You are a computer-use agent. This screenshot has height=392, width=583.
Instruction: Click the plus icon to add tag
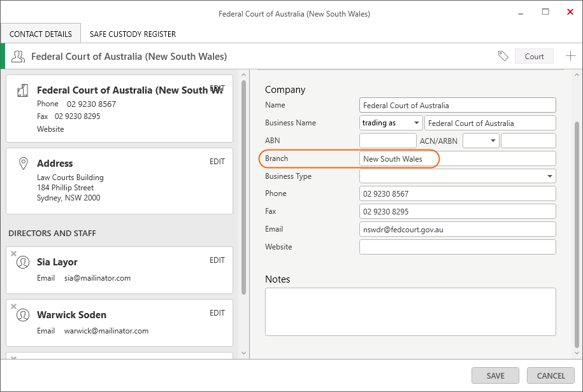[570, 56]
